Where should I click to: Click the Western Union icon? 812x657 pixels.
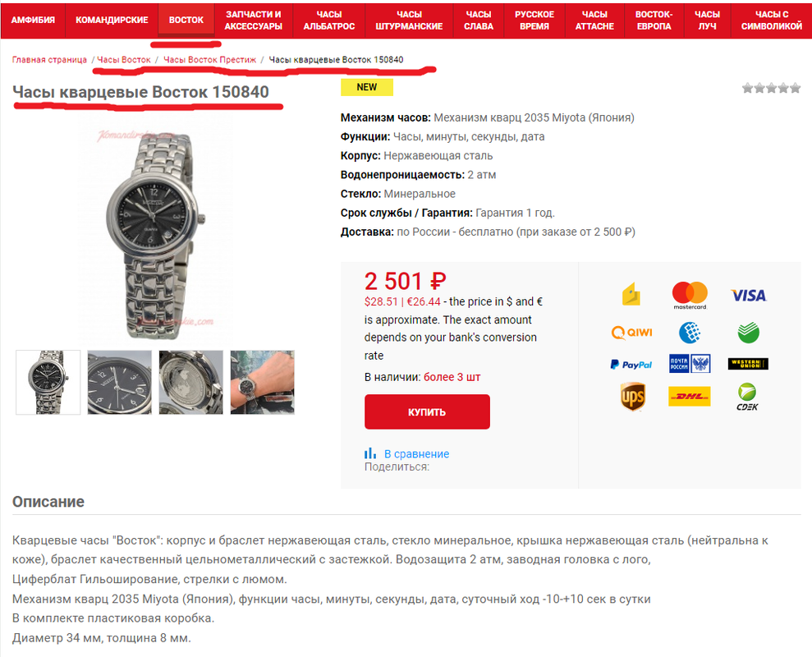click(748, 364)
